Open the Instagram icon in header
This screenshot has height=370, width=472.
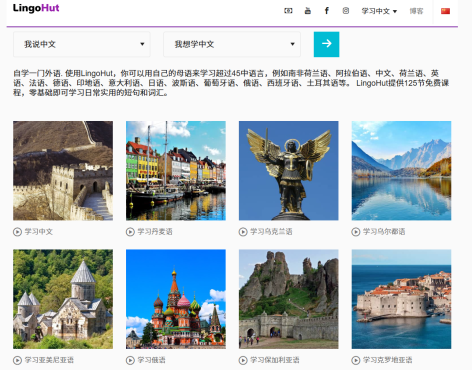(x=346, y=11)
